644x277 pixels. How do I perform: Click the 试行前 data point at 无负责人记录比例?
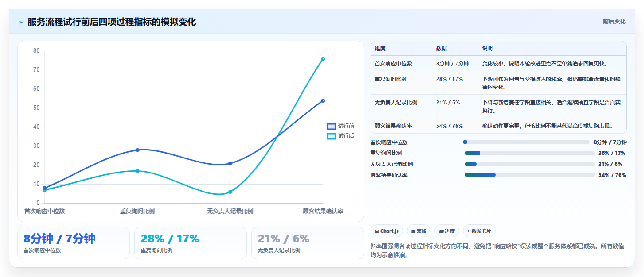click(230, 163)
